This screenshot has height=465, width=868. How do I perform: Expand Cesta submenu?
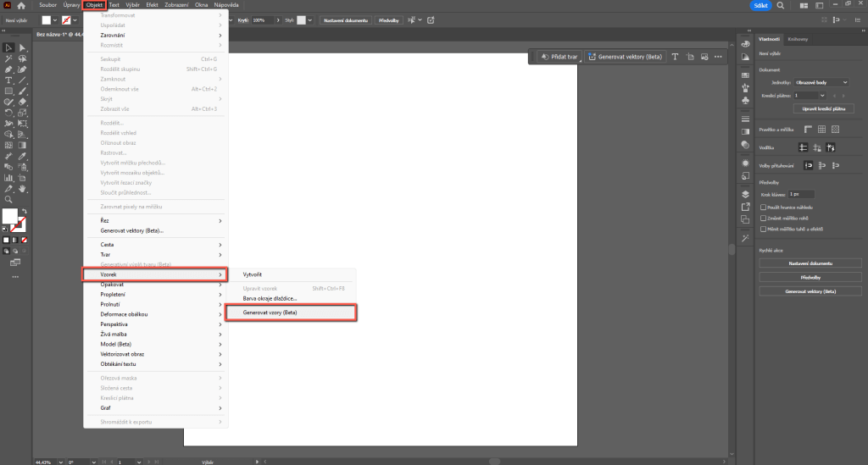point(155,245)
